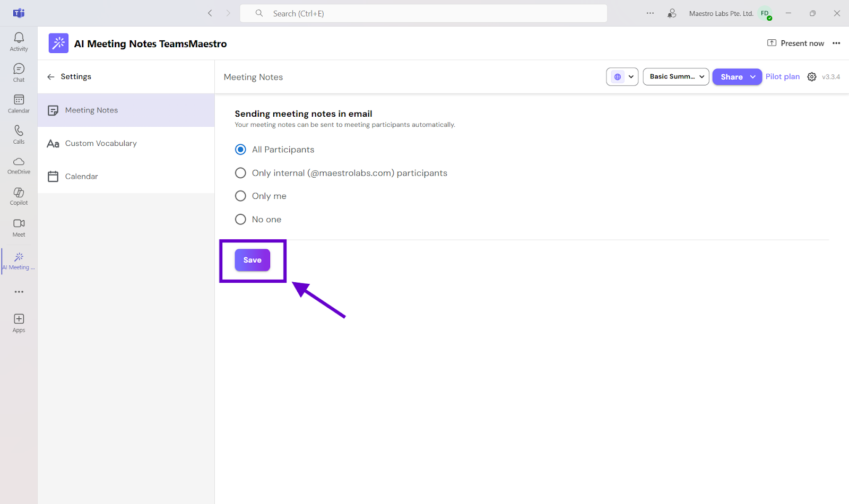Open more options ellipsis beside Present now
This screenshot has width=849, height=504.
(836, 44)
